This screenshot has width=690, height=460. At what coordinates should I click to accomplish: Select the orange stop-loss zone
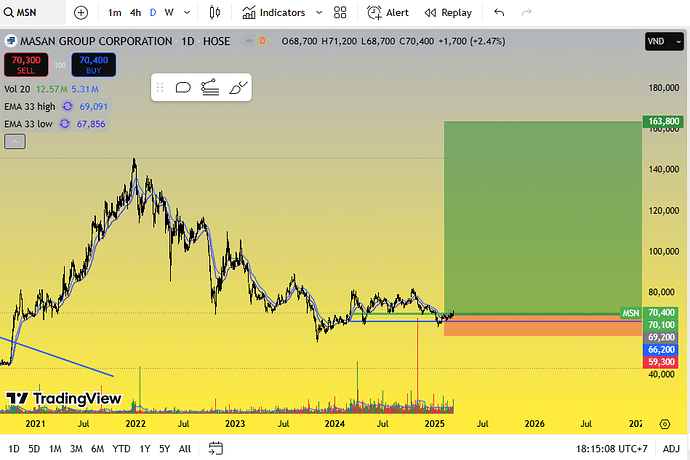tap(543, 325)
